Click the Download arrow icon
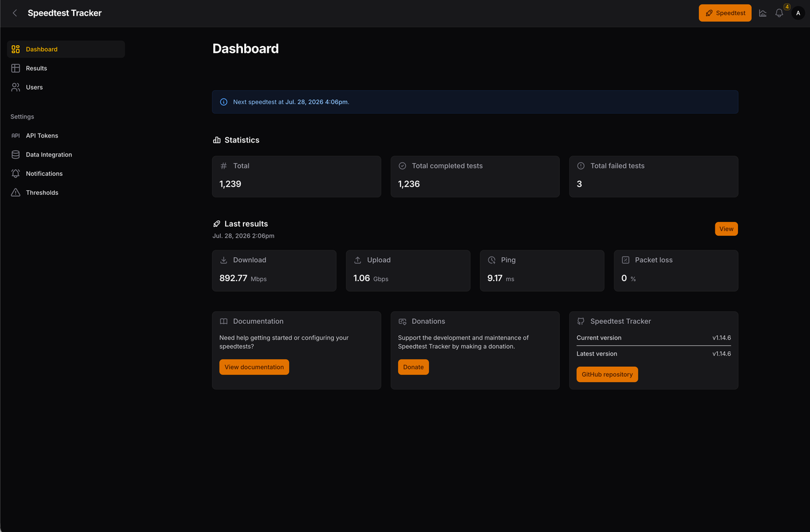The height and width of the screenshot is (532, 810). [x=223, y=260]
